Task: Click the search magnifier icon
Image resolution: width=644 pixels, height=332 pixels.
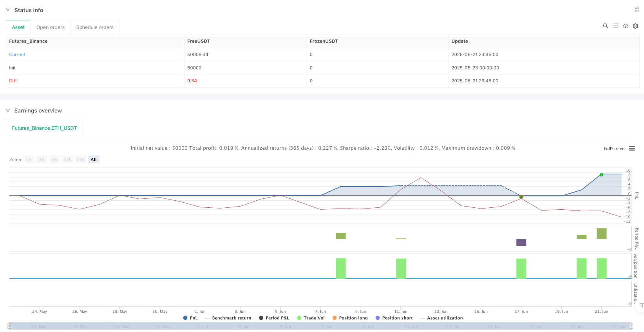Action: pos(605,26)
